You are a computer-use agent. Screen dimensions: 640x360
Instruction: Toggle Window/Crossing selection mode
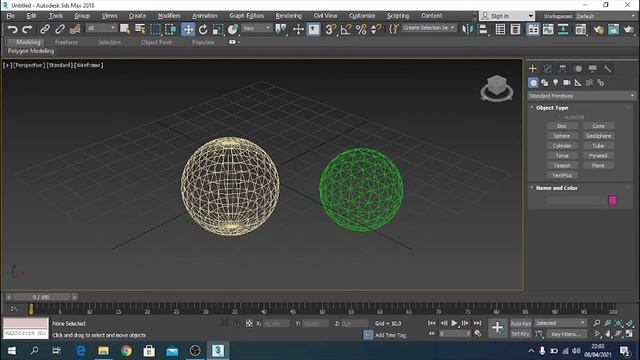(x=171, y=29)
